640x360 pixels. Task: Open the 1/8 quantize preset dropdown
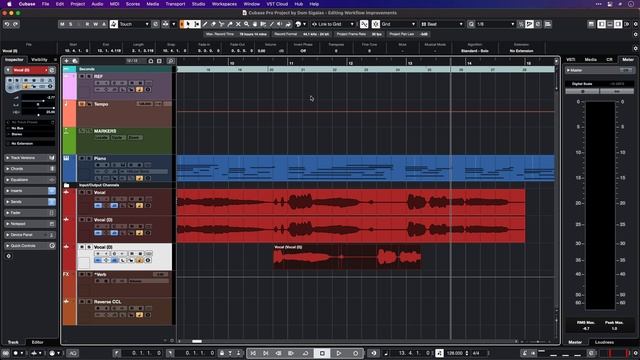coord(496,24)
